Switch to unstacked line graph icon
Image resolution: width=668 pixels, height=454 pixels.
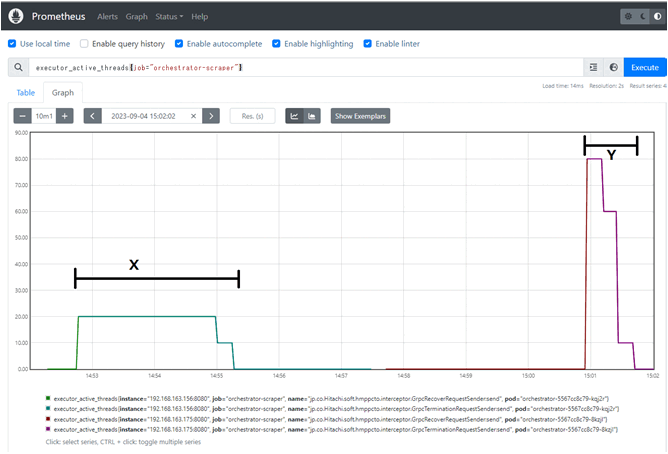tap(295, 116)
